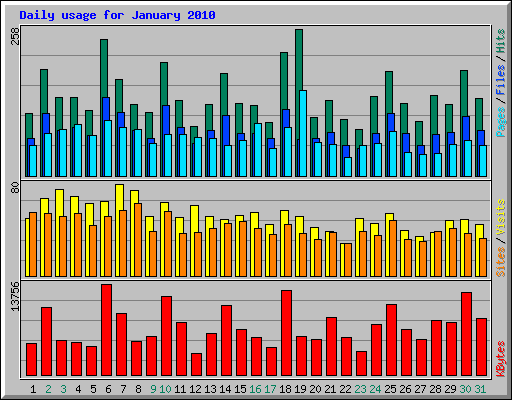Select day 18 on the x-axis

[285, 389]
